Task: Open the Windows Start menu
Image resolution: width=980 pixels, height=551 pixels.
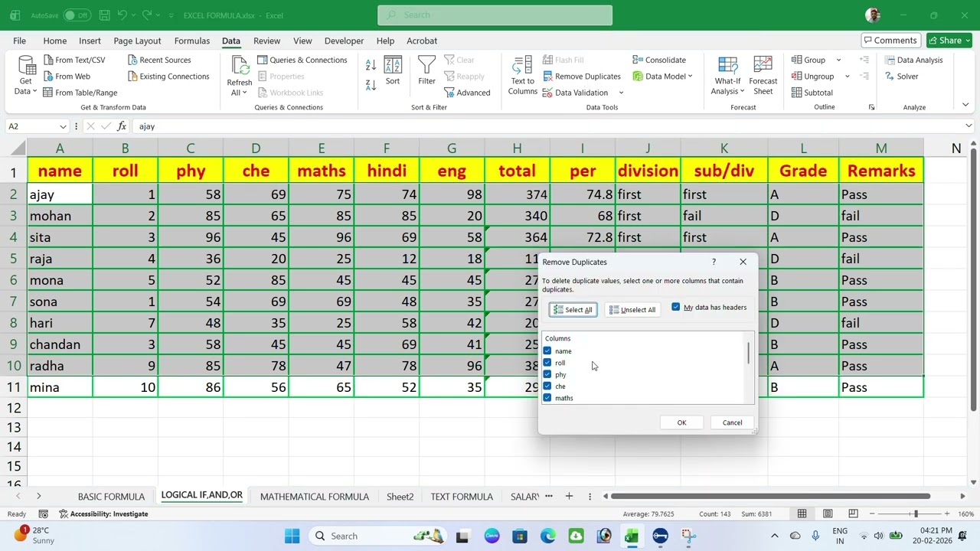Action: [292, 536]
